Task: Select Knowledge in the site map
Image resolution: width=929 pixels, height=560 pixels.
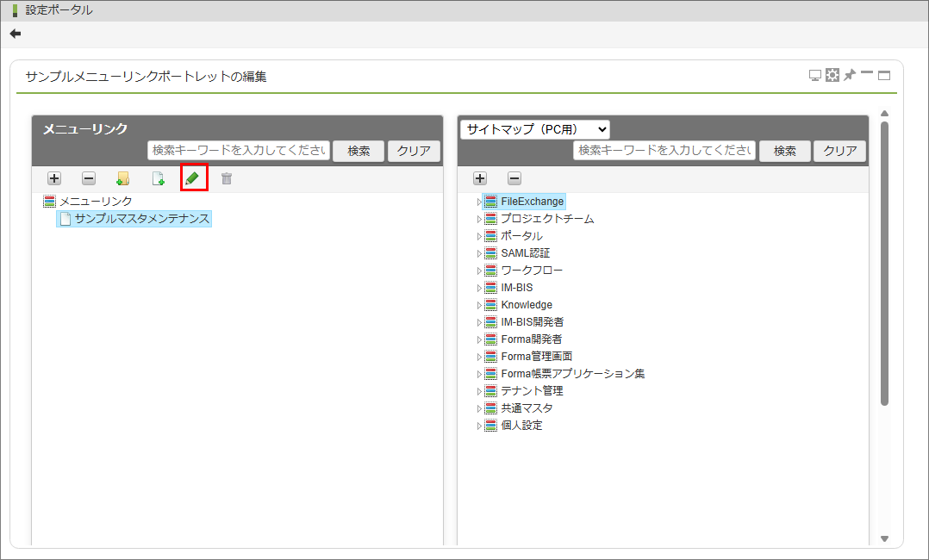Action: [526, 305]
